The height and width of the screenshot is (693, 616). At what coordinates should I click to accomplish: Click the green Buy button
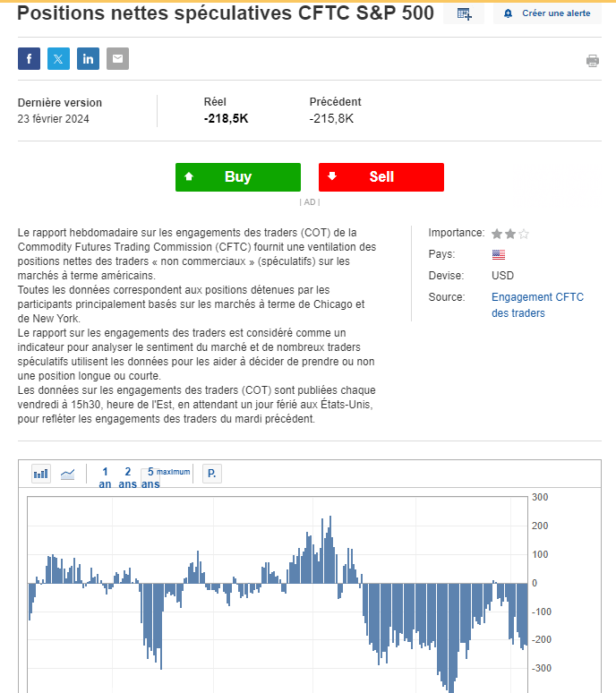tap(238, 177)
